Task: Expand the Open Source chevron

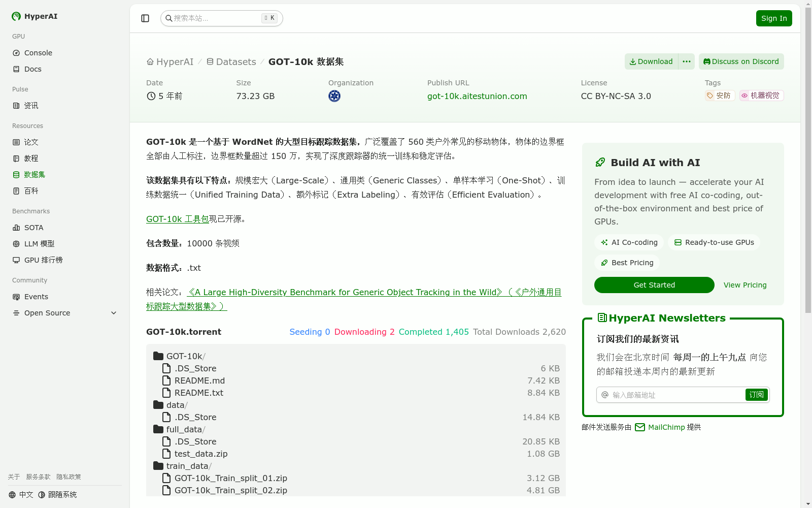Action: [x=114, y=313]
